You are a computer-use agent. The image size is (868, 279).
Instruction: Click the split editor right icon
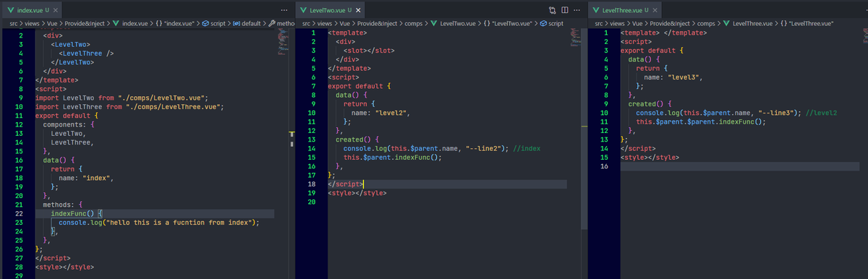point(565,10)
